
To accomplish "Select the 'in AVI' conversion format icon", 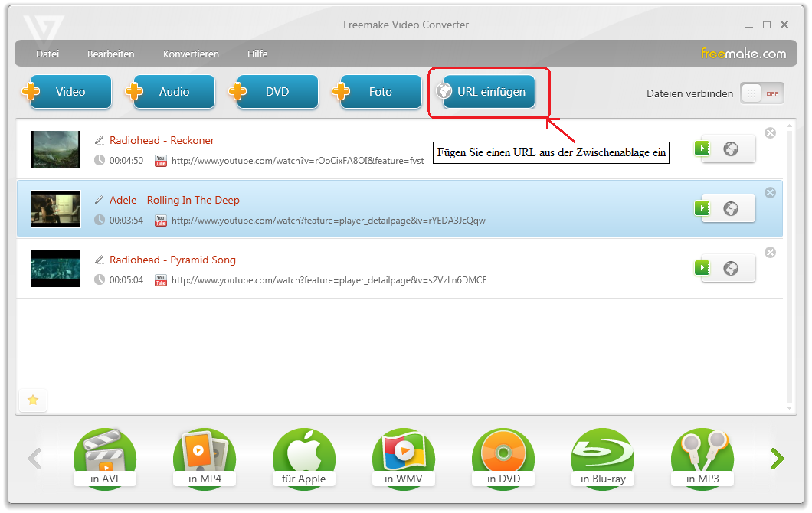I will click(104, 457).
